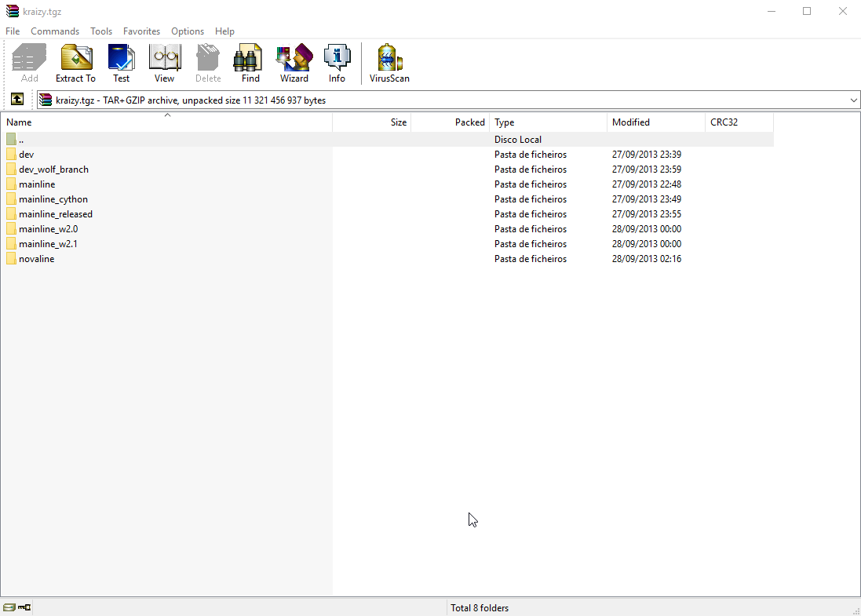Show archive Info
This screenshot has width=861, height=616.
tap(337, 63)
